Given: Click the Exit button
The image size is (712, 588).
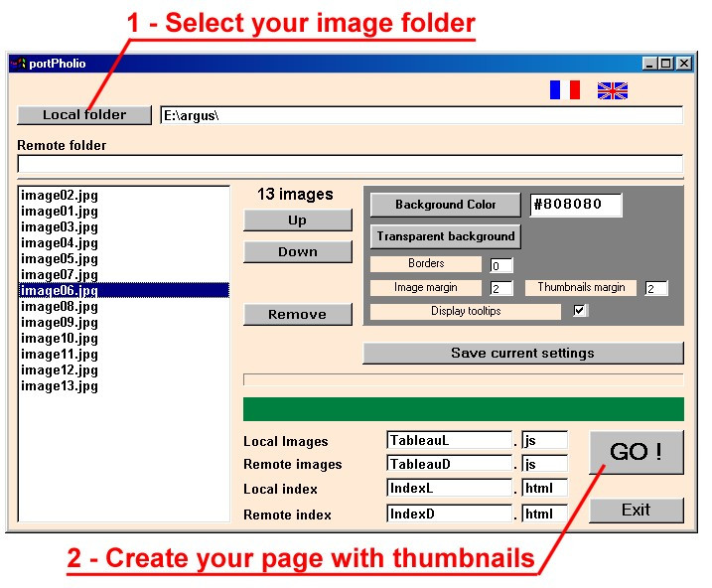Looking at the screenshot, I should [637, 510].
